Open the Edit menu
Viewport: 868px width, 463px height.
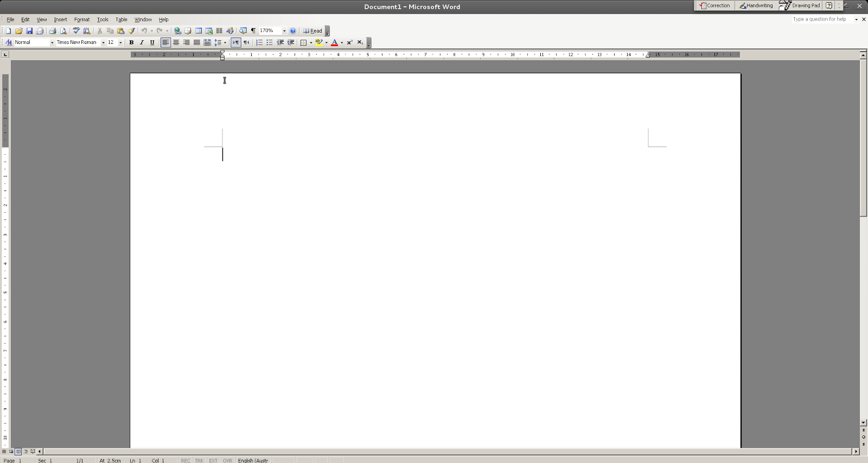[x=25, y=20]
